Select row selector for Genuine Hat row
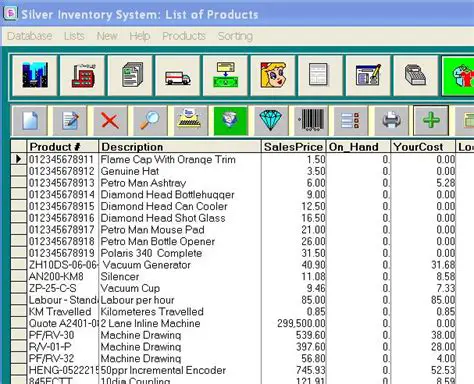The width and height of the screenshot is (474, 384). tap(19, 171)
